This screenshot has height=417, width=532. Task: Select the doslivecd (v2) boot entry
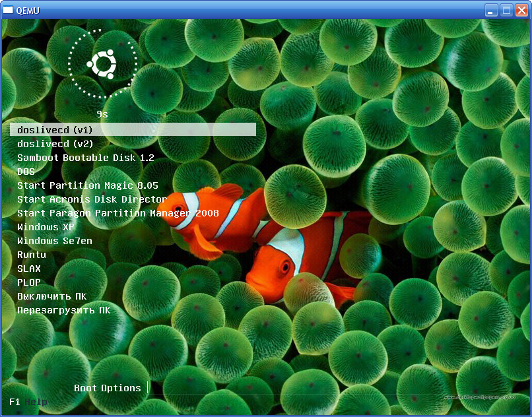coord(55,144)
